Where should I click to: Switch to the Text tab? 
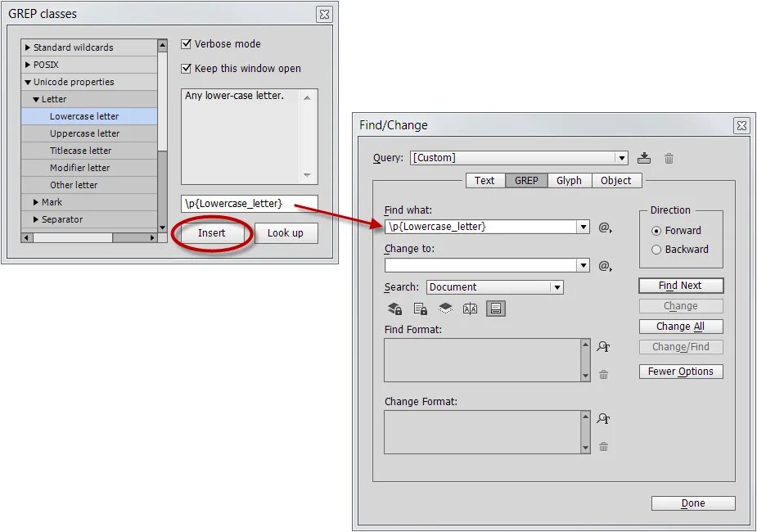coord(484,181)
